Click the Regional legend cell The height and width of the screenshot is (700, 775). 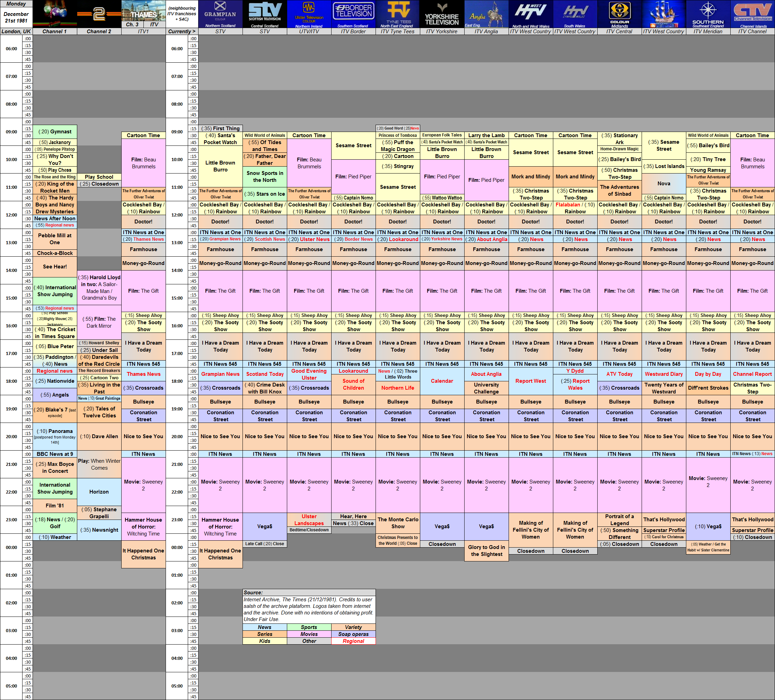353,641
